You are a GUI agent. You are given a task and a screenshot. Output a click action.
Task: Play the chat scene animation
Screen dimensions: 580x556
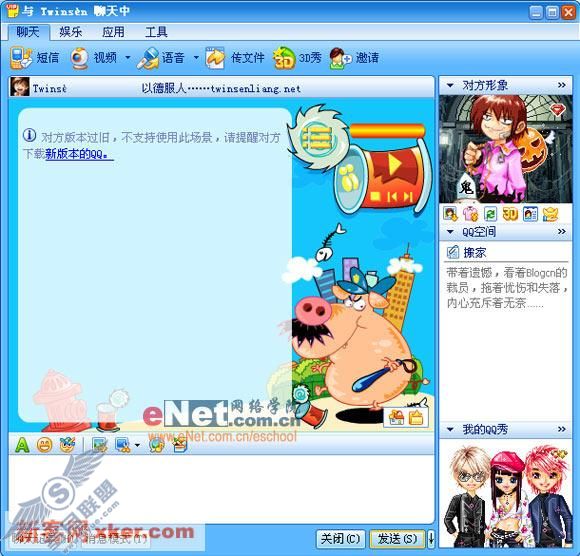point(394,164)
